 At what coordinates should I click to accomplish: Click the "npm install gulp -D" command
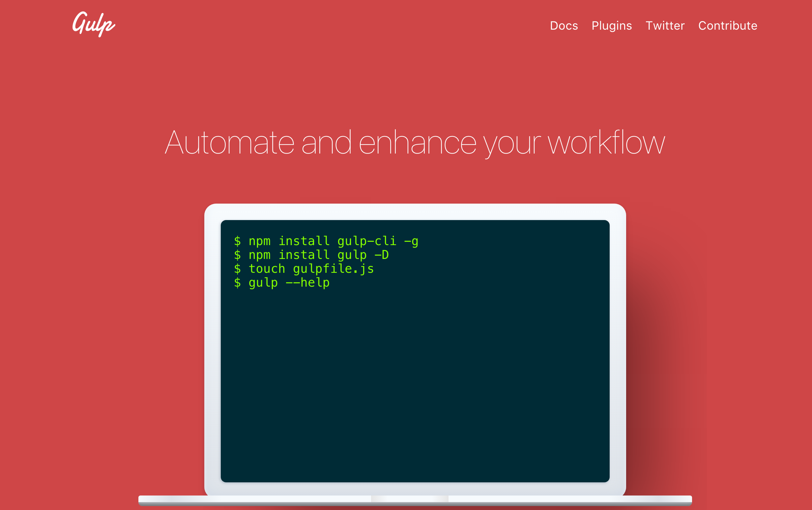(x=318, y=255)
